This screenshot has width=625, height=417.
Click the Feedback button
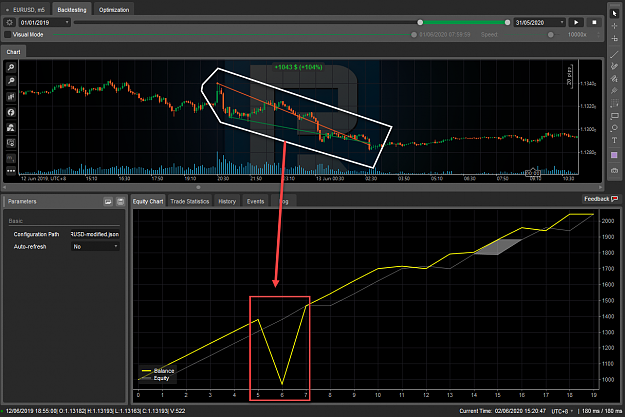601,199
